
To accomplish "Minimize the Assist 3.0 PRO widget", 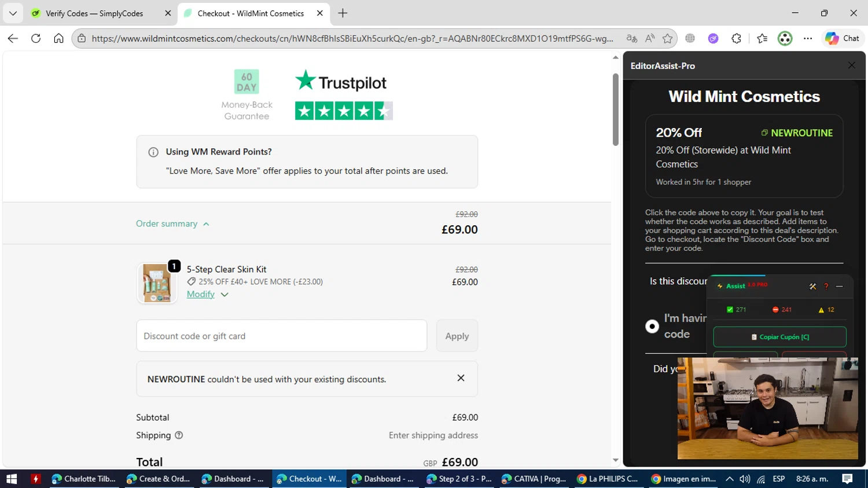I will (839, 286).
